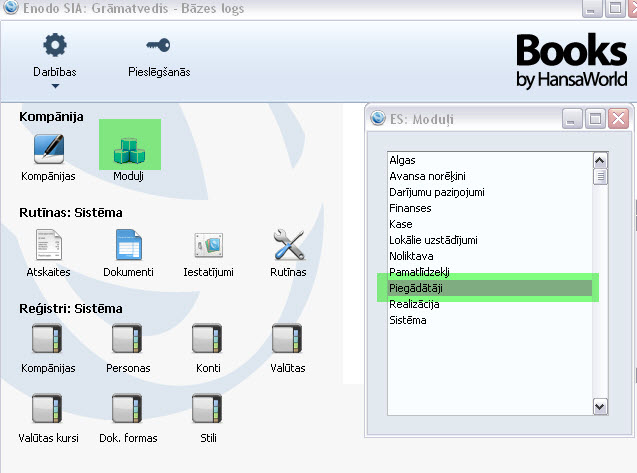Close the ES: Moduļi window

pyautogui.click(x=618, y=119)
